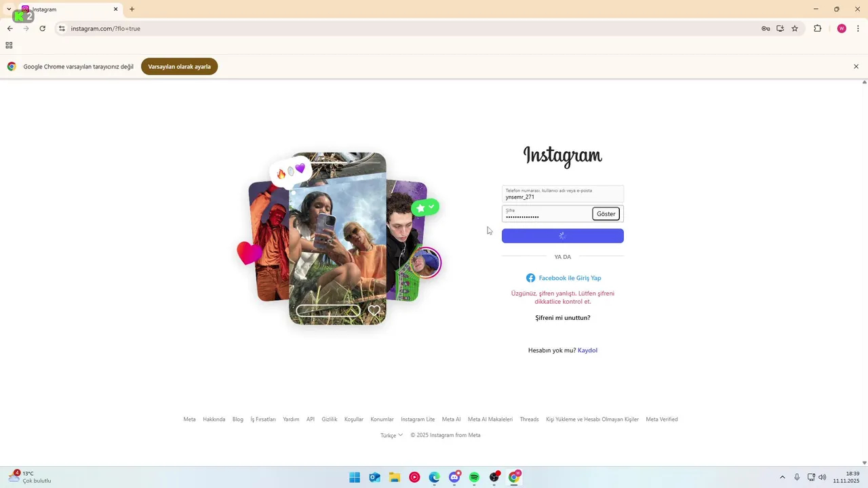Open Chrome extensions puzzle icon

point(817,28)
